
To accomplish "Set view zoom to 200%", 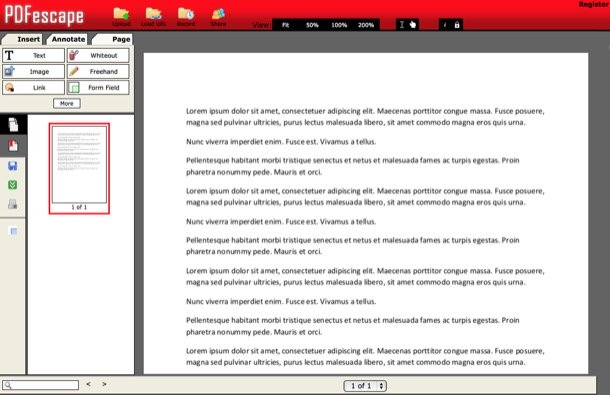I will (366, 25).
